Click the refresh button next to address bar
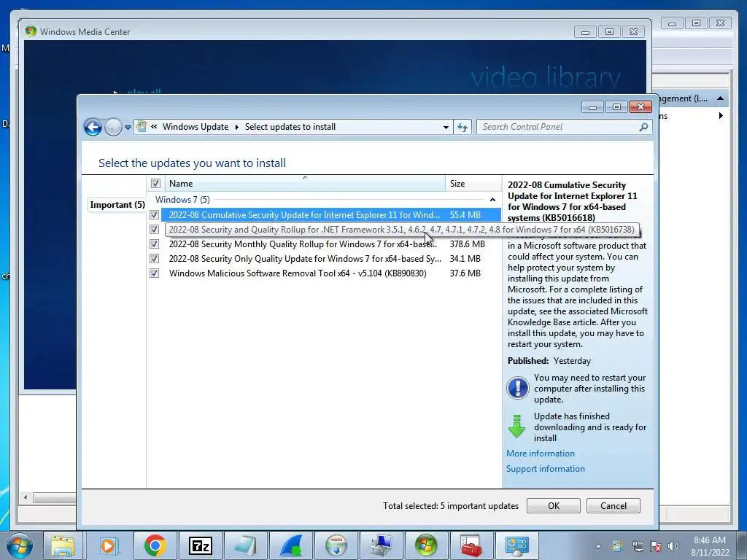Image resolution: width=747 pixels, height=560 pixels. click(462, 127)
